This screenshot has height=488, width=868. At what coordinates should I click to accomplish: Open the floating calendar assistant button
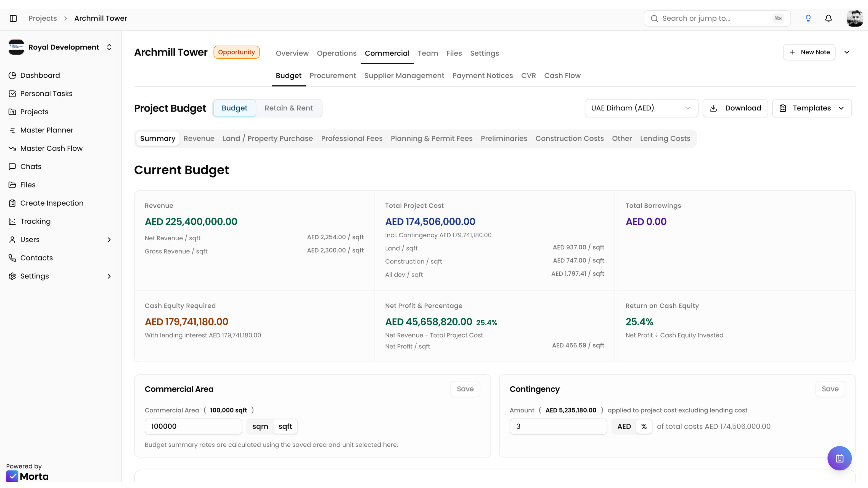[x=839, y=458]
